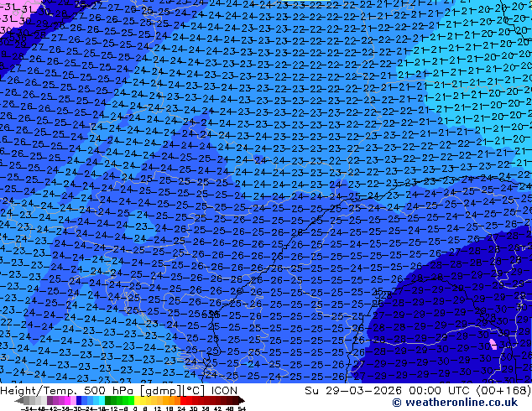Click the gray left arrow of legend
Screen dimensions: 532x411
[19, 400]
